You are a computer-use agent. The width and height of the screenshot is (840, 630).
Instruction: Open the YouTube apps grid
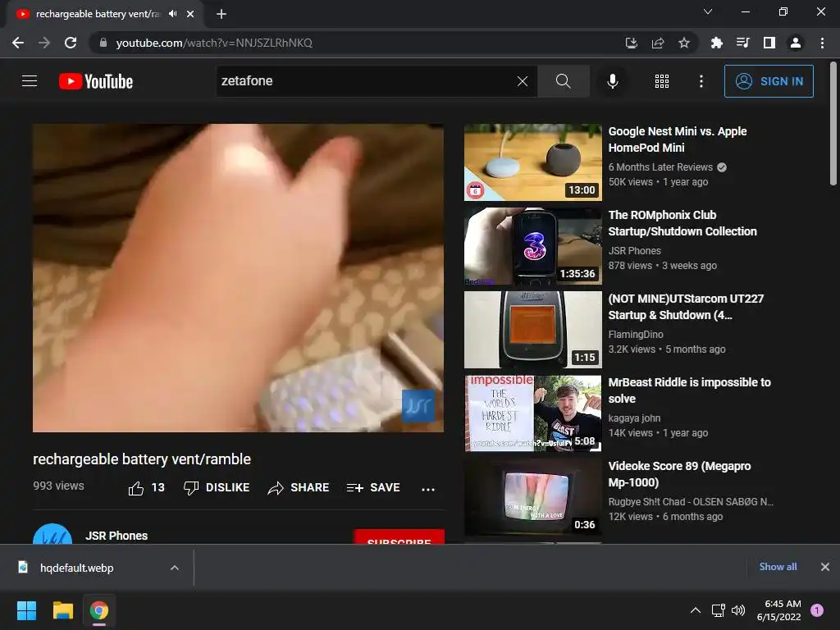click(662, 81)
